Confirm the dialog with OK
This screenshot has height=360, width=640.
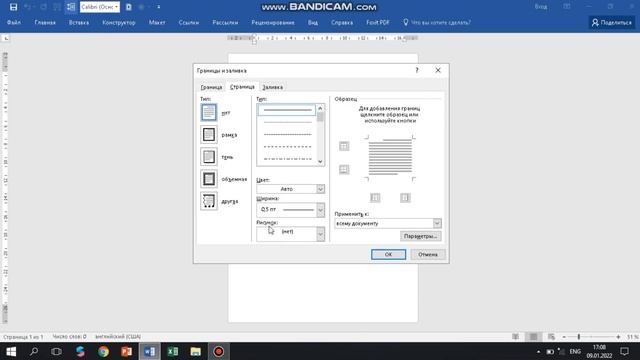point(388,254)
